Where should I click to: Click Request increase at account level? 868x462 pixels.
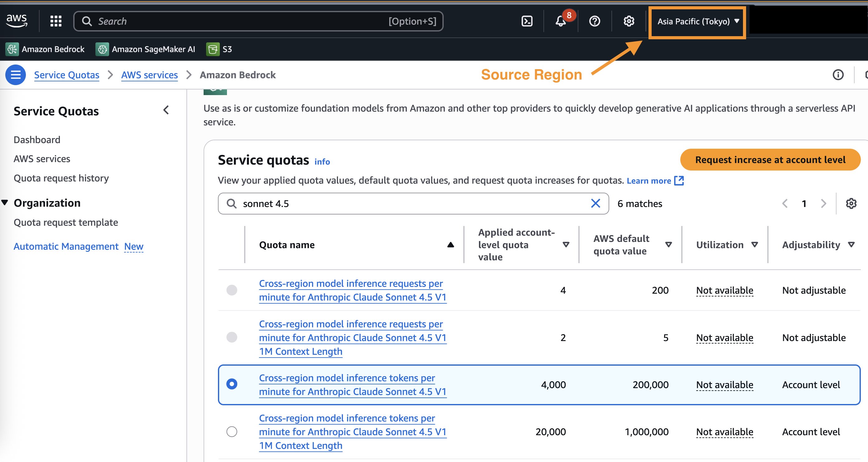pyautogui.click(x=770, y=159)
